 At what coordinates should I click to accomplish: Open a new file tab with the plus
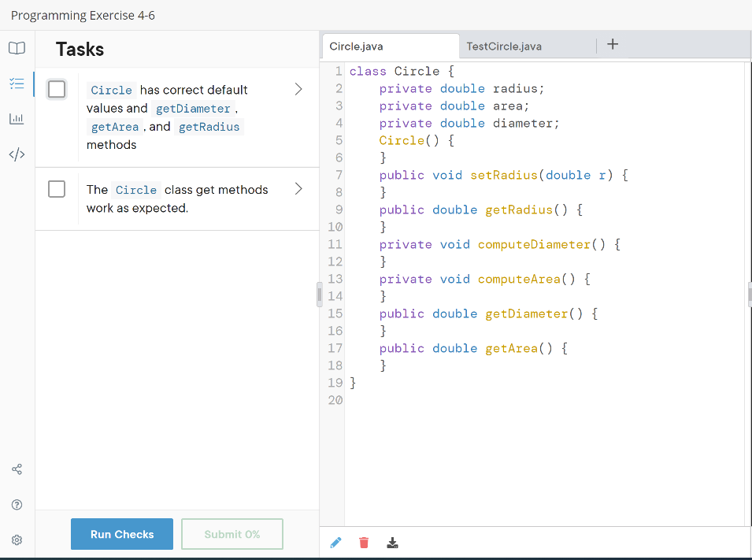point(613,45)
